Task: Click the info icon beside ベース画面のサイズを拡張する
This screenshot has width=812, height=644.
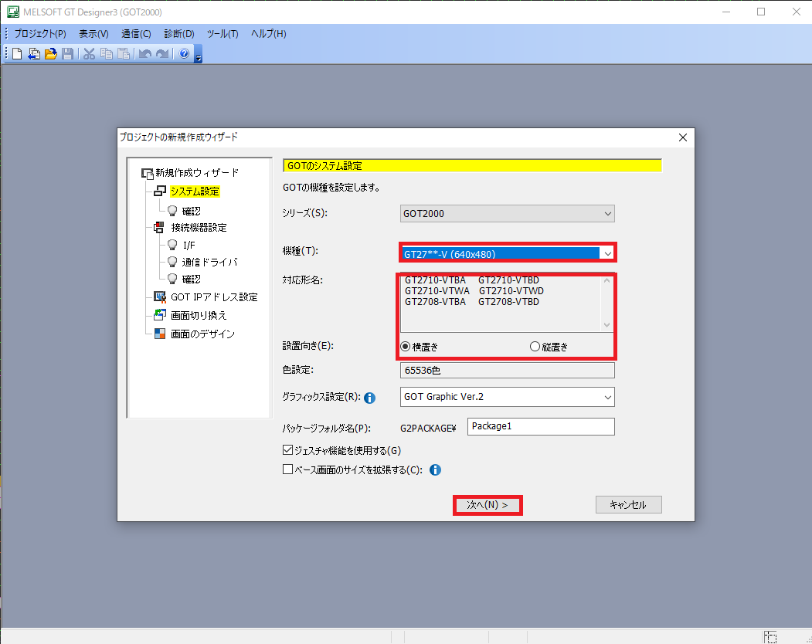Action: tap(435, 469)
